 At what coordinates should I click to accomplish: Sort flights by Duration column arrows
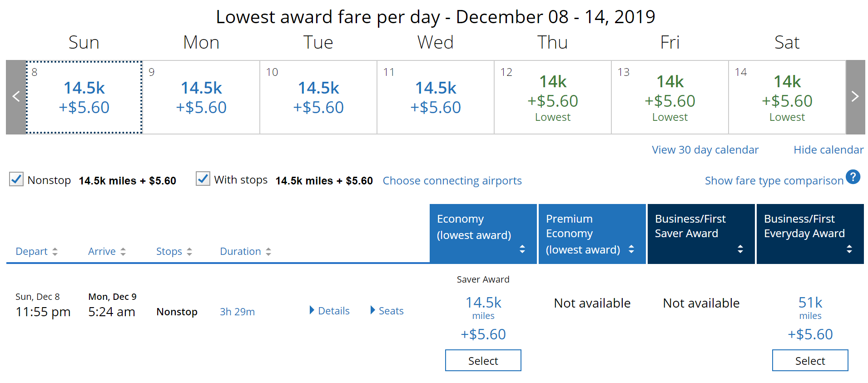268,252
